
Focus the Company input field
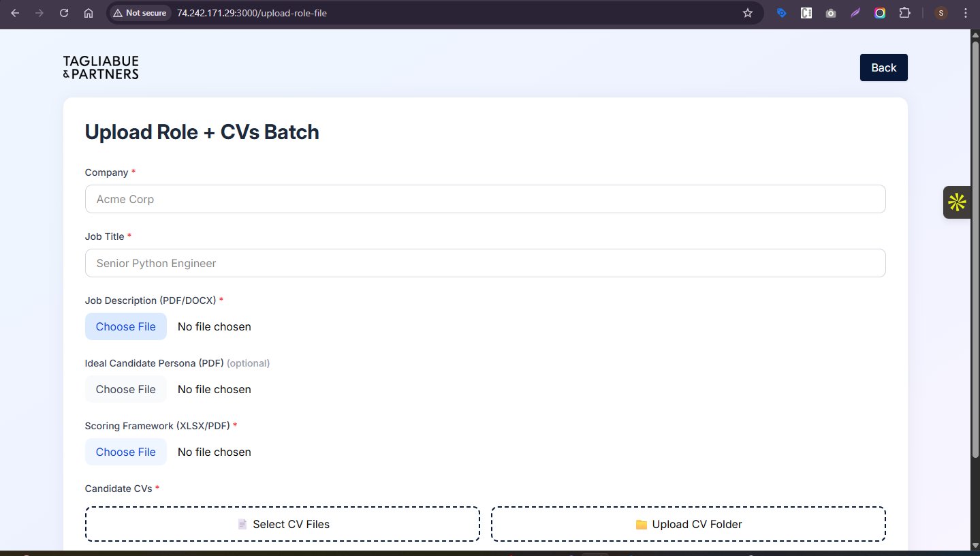[x=486, y=199]
